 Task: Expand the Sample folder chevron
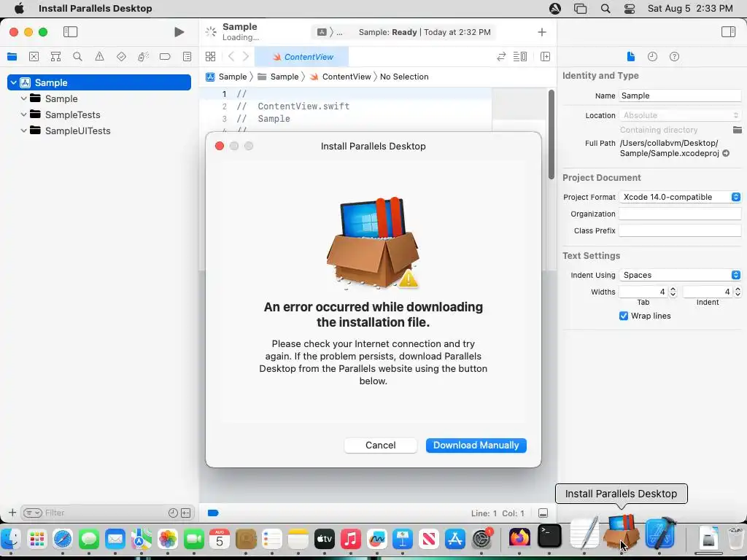pyautogui.click(x=23, y=98)
